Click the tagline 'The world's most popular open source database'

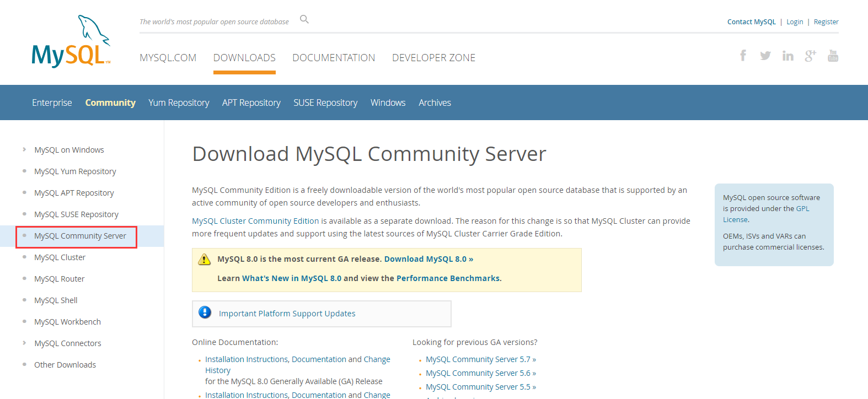[x=214, y=22]
